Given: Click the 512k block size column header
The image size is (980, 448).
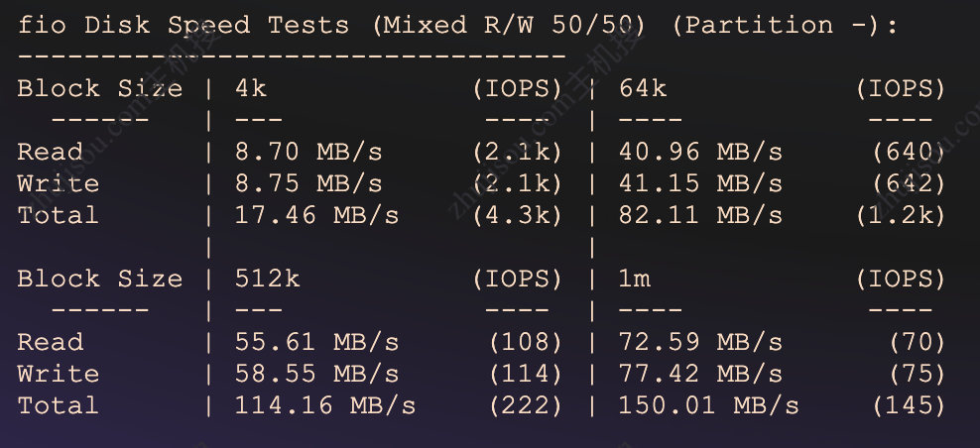Looking at the screenshot, I should point(267,279).
